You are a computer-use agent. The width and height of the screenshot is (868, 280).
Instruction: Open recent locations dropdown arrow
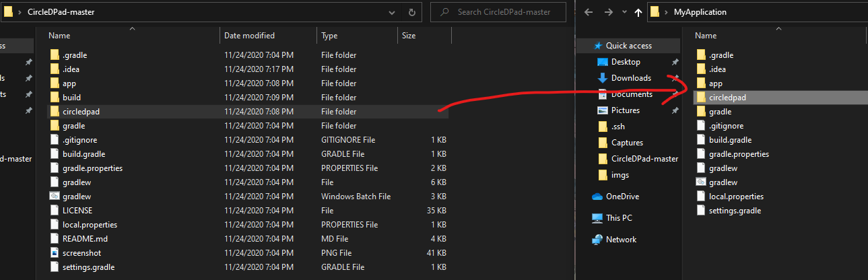pos(624,12)
